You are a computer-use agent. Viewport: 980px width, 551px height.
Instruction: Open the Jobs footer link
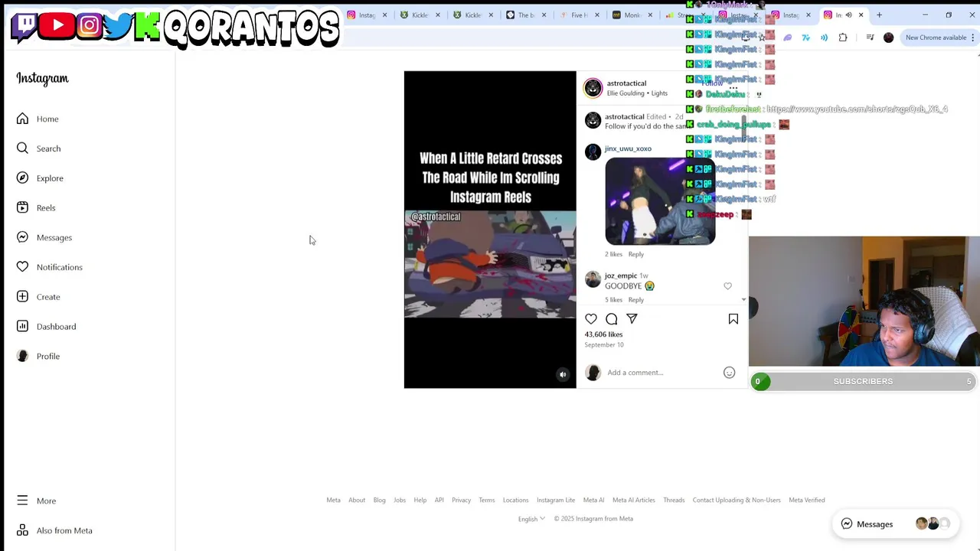point(400,500)
